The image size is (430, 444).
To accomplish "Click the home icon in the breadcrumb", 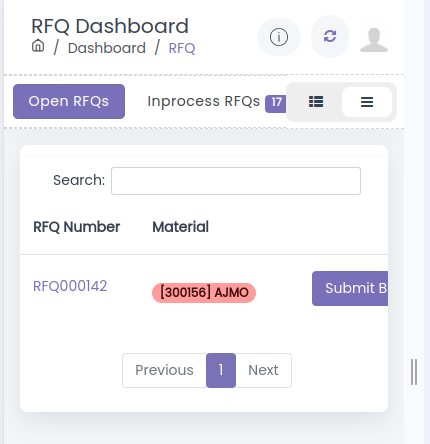I will click(x=38, y=46).
